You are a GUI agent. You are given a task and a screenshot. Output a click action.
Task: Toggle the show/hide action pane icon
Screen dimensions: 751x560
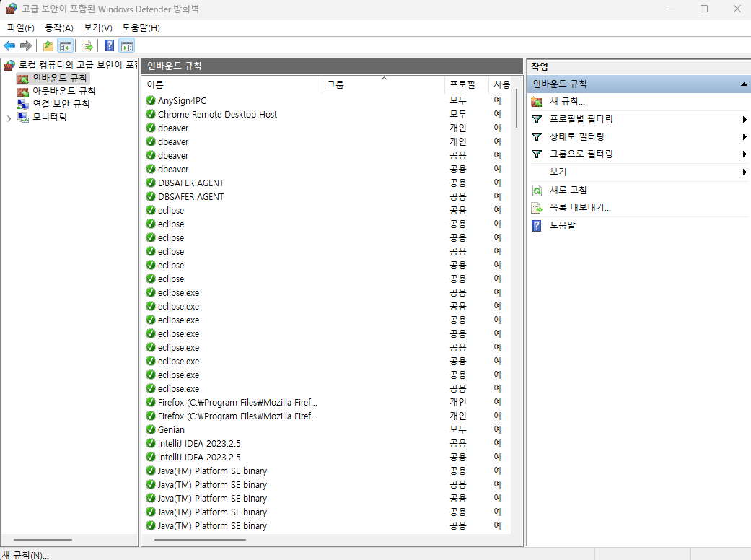[127, 46]
